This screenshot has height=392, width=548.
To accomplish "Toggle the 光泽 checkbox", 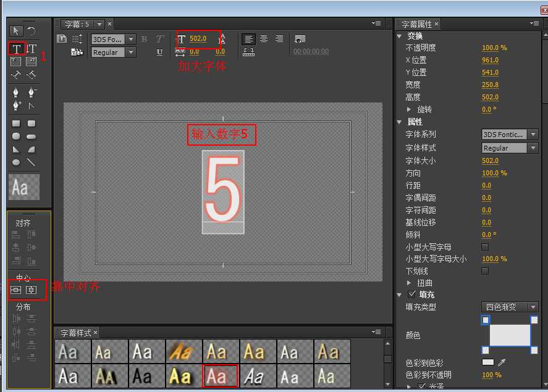I will [421, 386].
